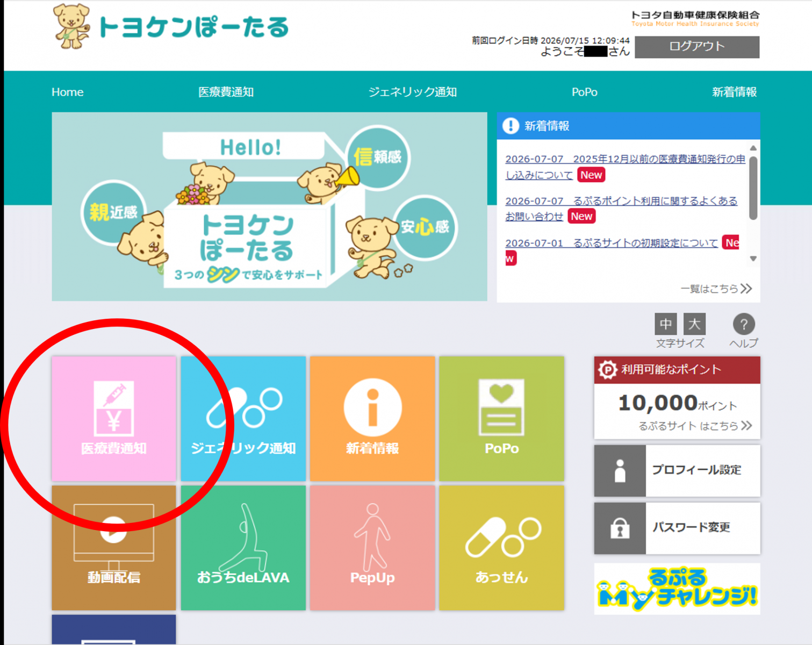812x645 pixels.
Task: Click the プロフィール設定 button
Action: [677, 470]
